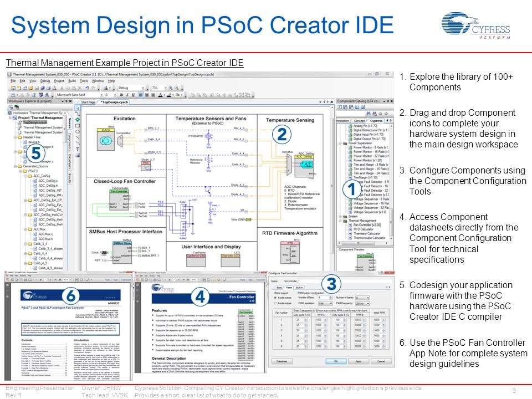Click the Datasheet button in Configure dialog

282,361
